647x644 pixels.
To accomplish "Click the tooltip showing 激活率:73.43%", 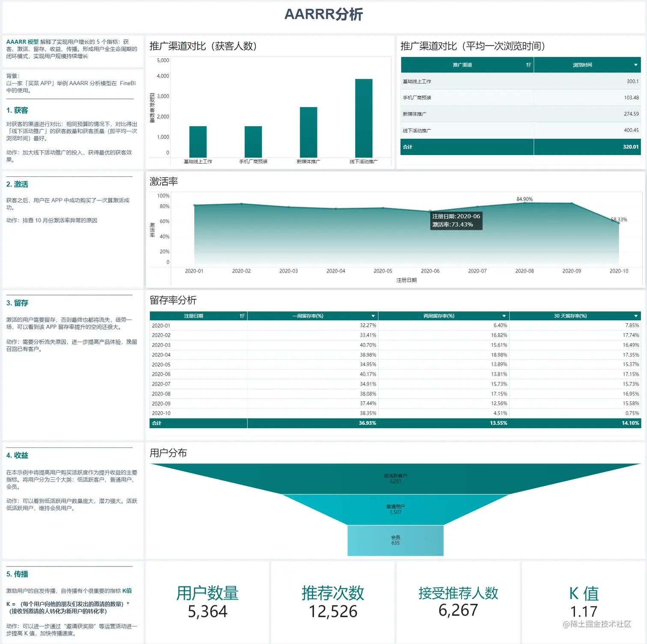I will click(457, 220).
